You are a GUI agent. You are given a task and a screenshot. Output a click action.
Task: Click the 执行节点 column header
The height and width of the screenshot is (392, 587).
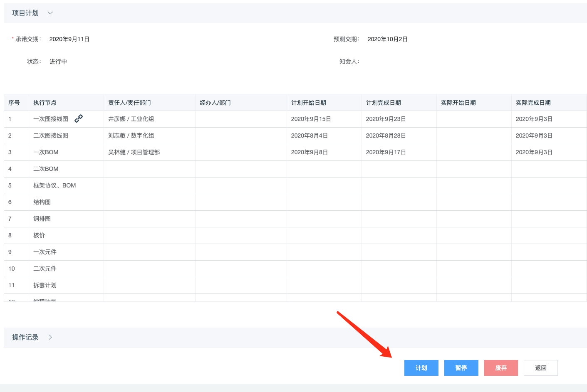pyautogui.click(x=45, y=103)
